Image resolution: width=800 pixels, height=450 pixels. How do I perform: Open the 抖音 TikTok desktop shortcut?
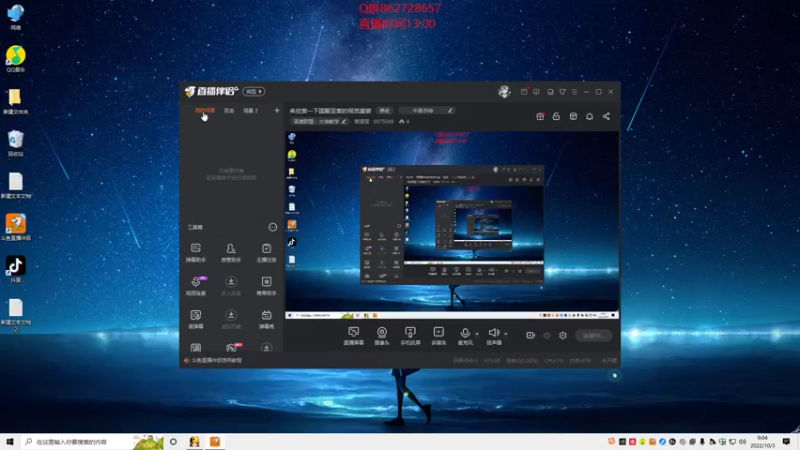[x=16, y=269]
